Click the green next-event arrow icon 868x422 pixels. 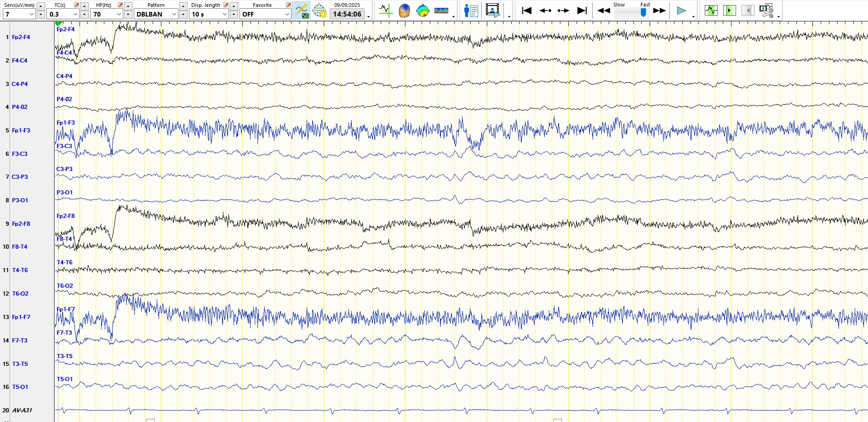tap(730, 10)
